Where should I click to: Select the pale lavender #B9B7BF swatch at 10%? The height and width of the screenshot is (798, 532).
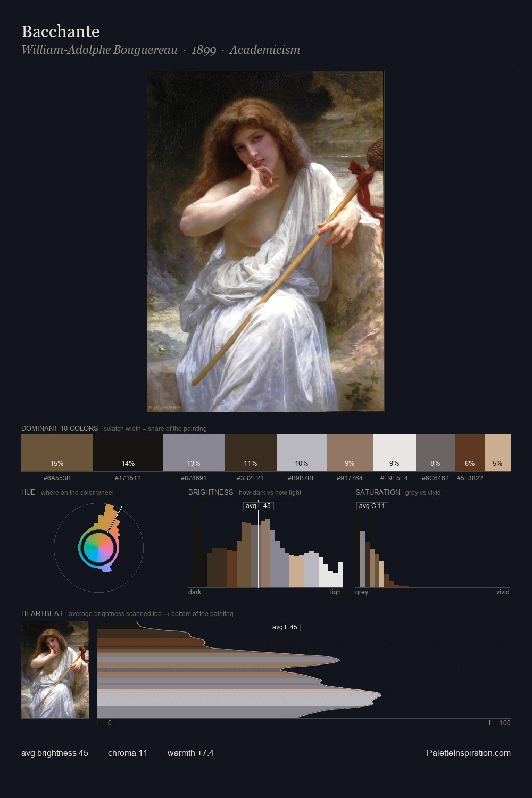(x=302, y=453)
